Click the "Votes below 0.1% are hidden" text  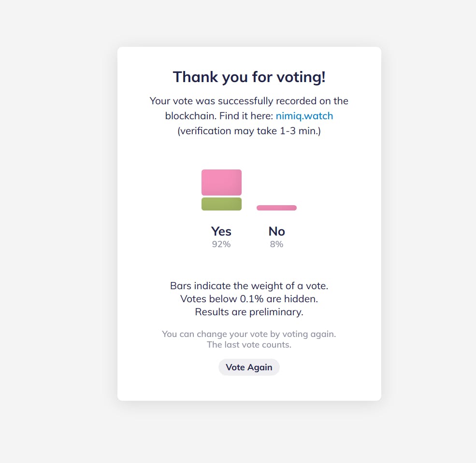[x=249, y=299]
